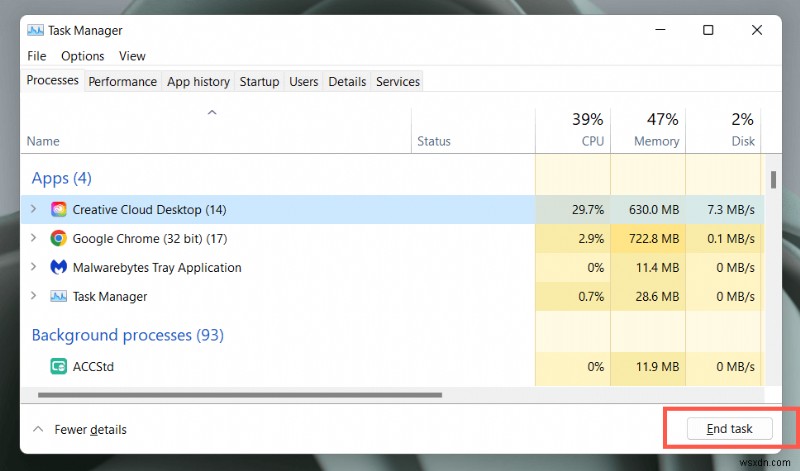This screenshot has height=471, width=800.
Task: Close the Task Manager window
Action: pyautogui.click(x=757, y=30)
